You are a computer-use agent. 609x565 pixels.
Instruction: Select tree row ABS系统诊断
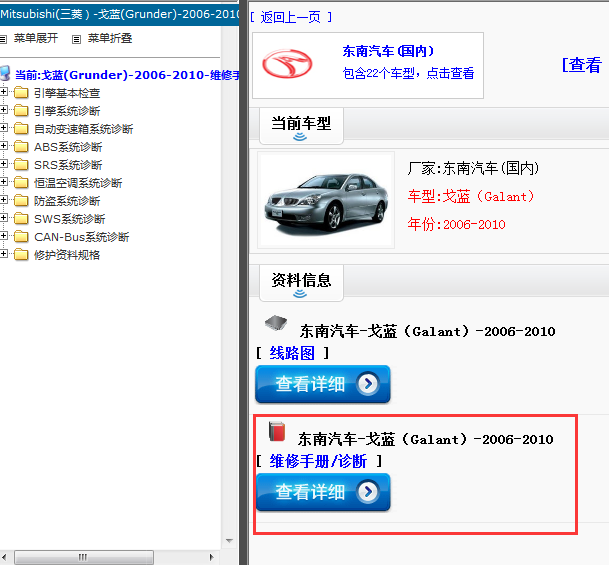pyautogui.click(x=68, y=147)
